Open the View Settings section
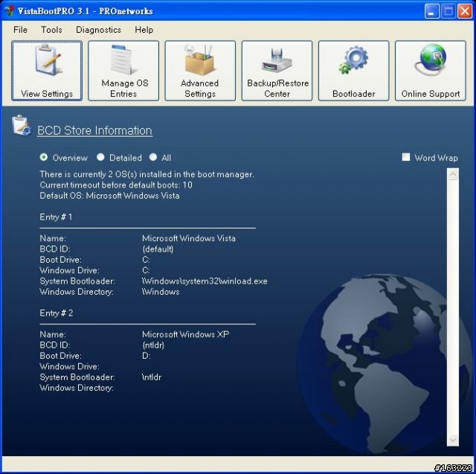Viewport: 476px width, 474px height. point(47,71)
